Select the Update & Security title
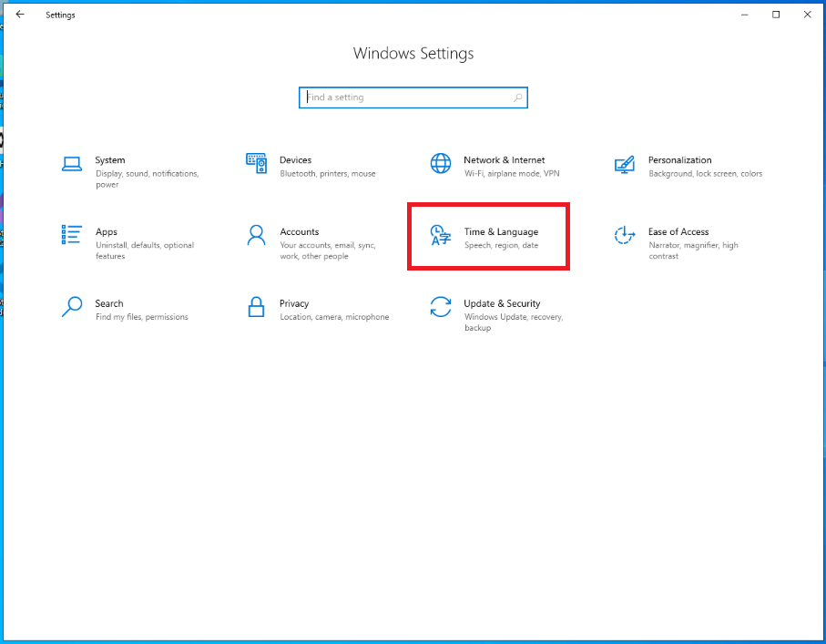The image size is (826, 644). [502, 303]
